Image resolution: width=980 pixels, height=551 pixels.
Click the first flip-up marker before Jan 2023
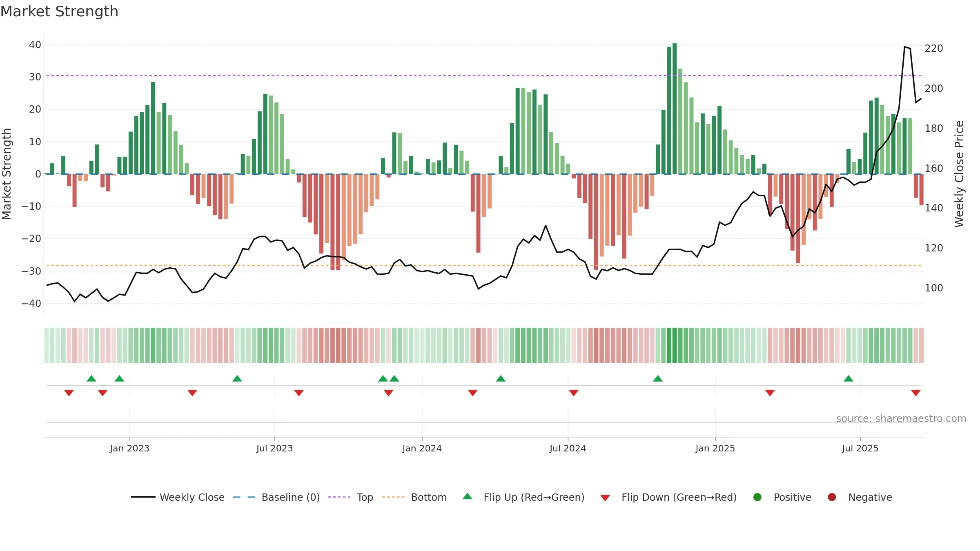tap(91, 378)
